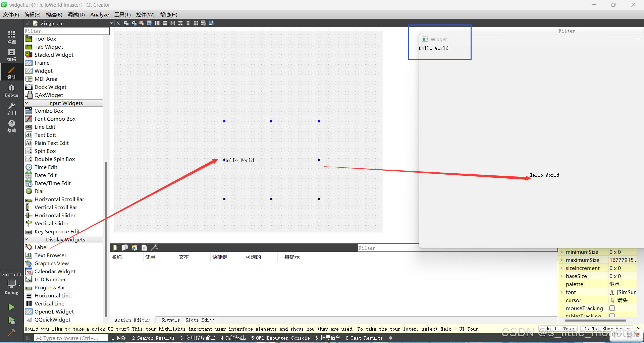Collapse the Display Widgets category
Image resolution: width=644 pixels, height=343 pixels.
[26, 239]
